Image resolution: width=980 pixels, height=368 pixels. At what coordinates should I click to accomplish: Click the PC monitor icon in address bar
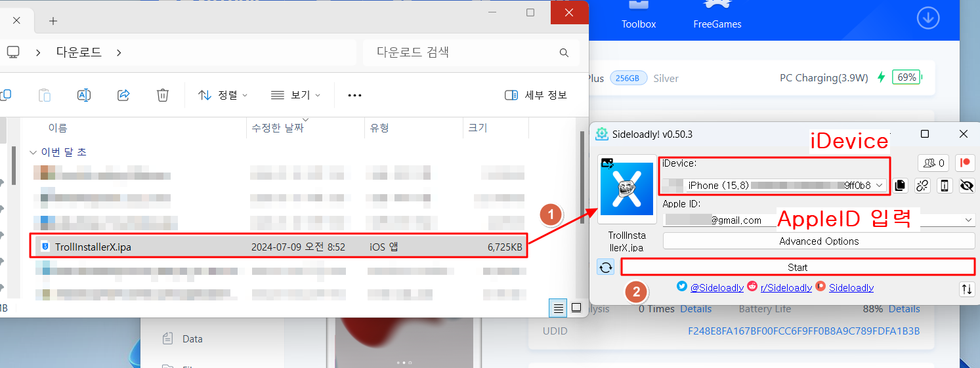pyautogui.click(x=13, y=52)
